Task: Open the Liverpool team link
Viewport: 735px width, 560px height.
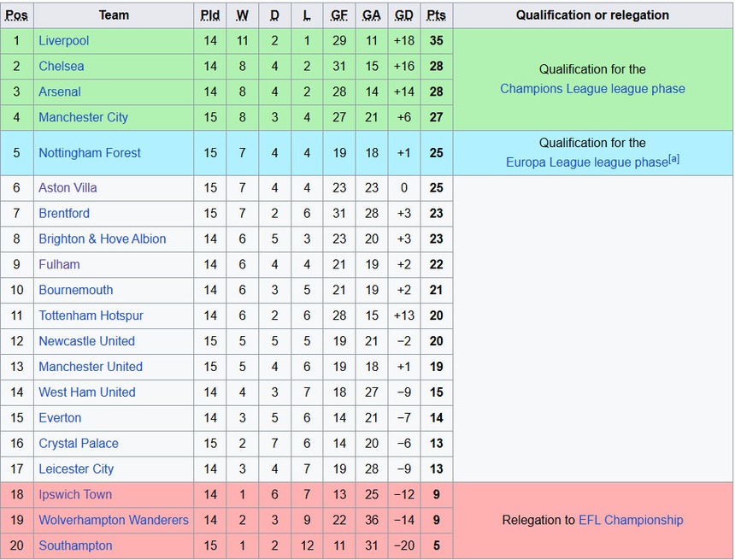Action: 63,40
